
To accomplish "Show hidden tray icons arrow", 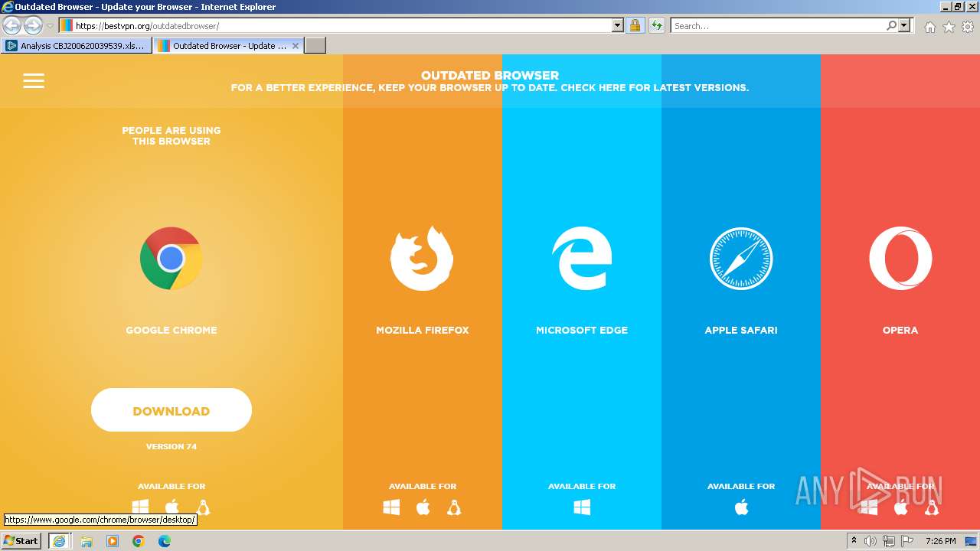I will tap(854, 541).
